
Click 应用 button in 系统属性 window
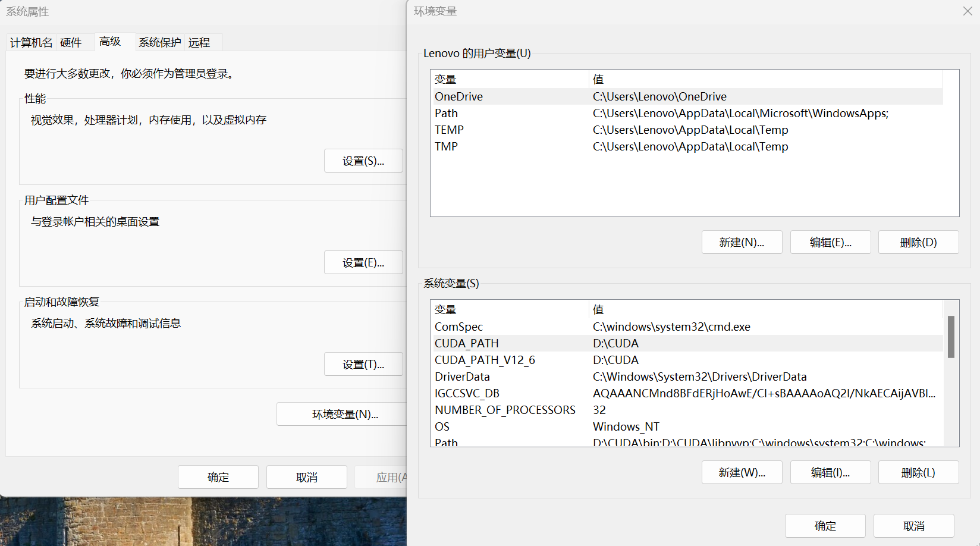[381, 477]
